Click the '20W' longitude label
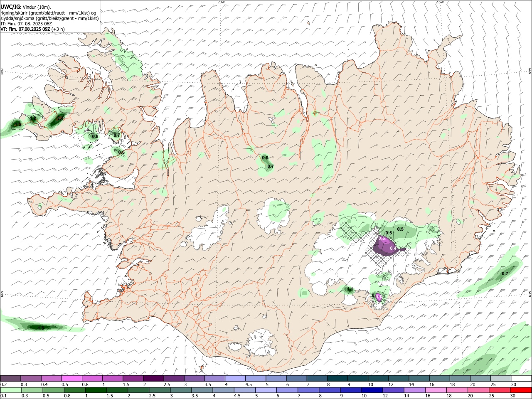532x399 pixels. tap(221, 2)
